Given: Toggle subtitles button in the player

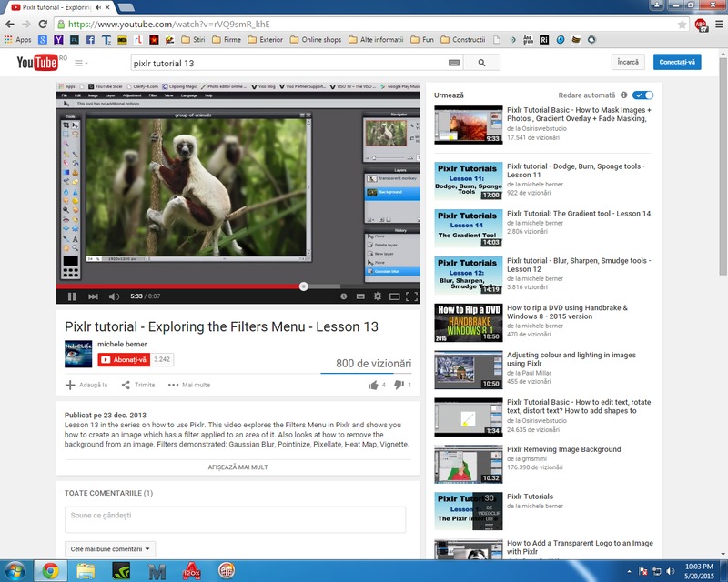Looking at the screenshot, I should pos(360,296).
